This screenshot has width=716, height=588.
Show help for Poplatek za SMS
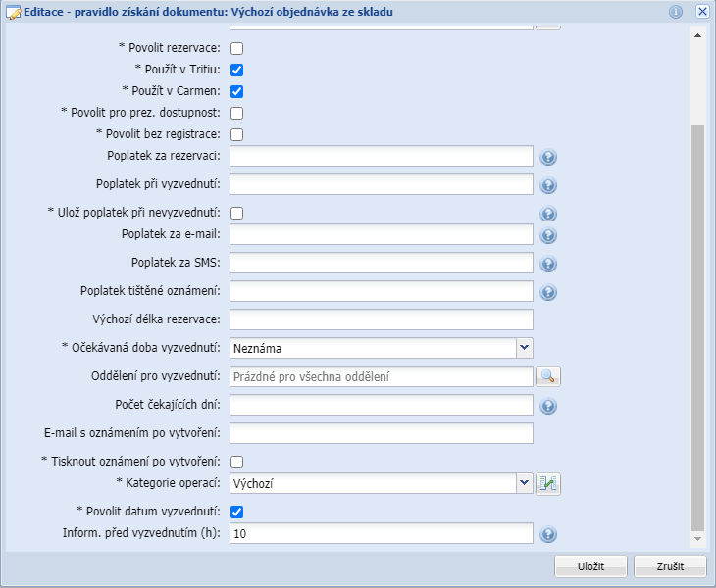click(x=548, y=264)
